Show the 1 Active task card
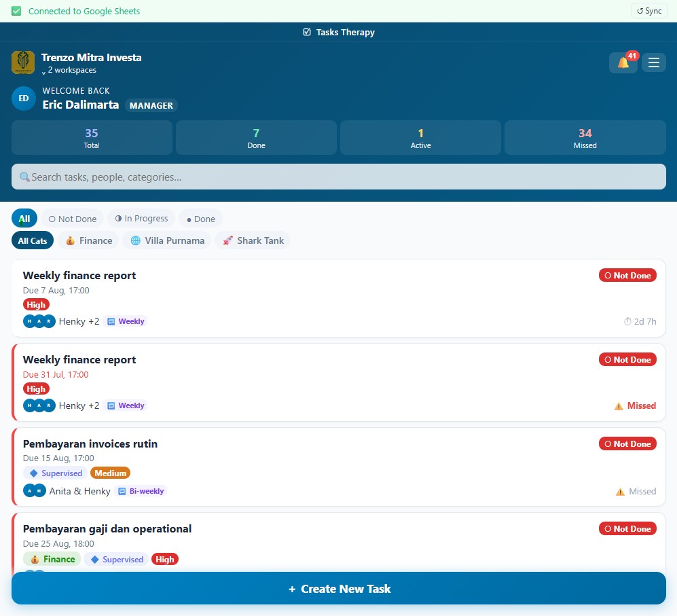677x616 pixels. 420,138
